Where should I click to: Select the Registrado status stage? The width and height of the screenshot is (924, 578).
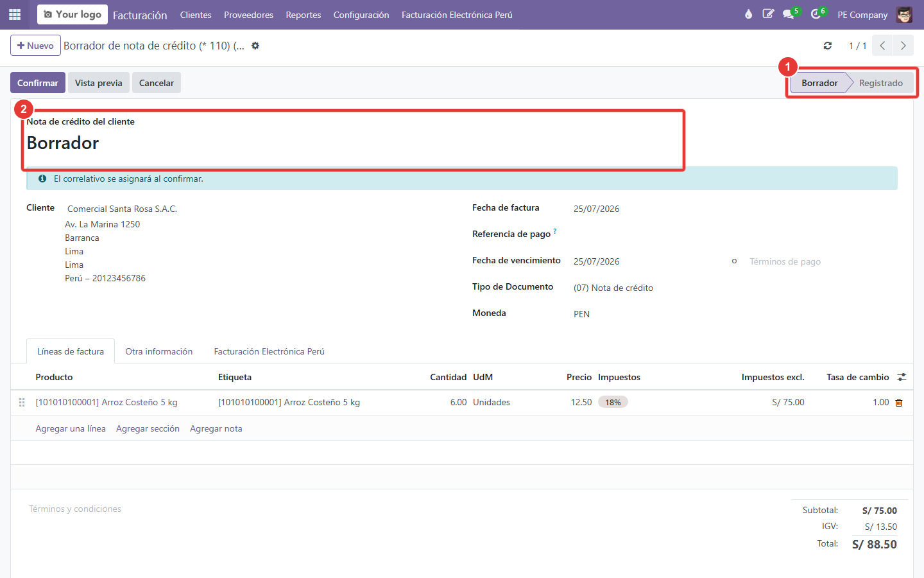(x=880, y=83)
